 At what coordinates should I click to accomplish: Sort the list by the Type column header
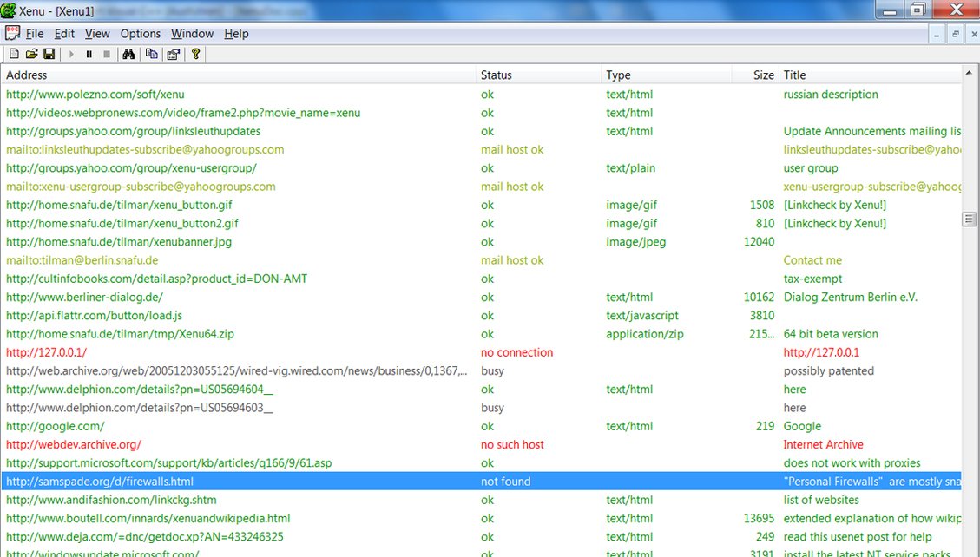(x=667, y=75)
